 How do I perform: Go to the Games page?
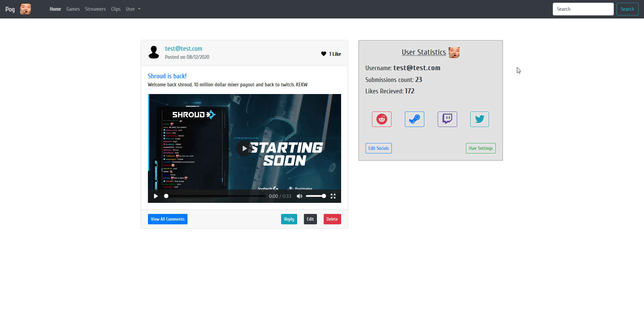73,9
